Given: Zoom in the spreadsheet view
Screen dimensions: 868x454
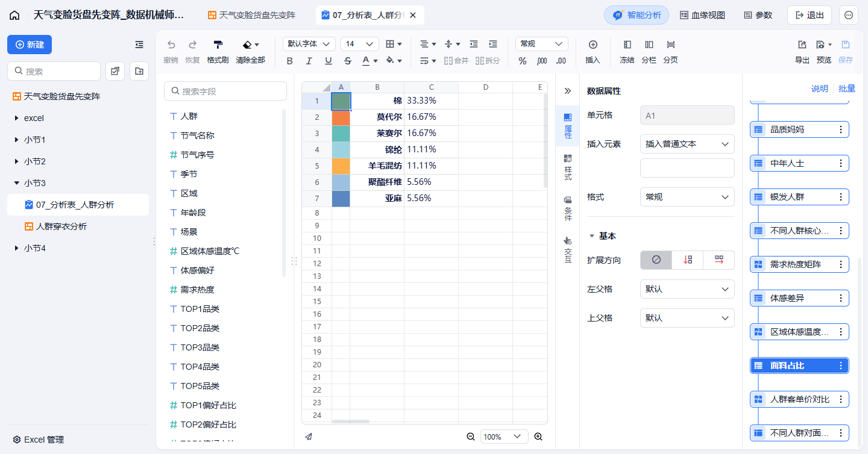Looking at the screenshot, I should tap(538, 437).
